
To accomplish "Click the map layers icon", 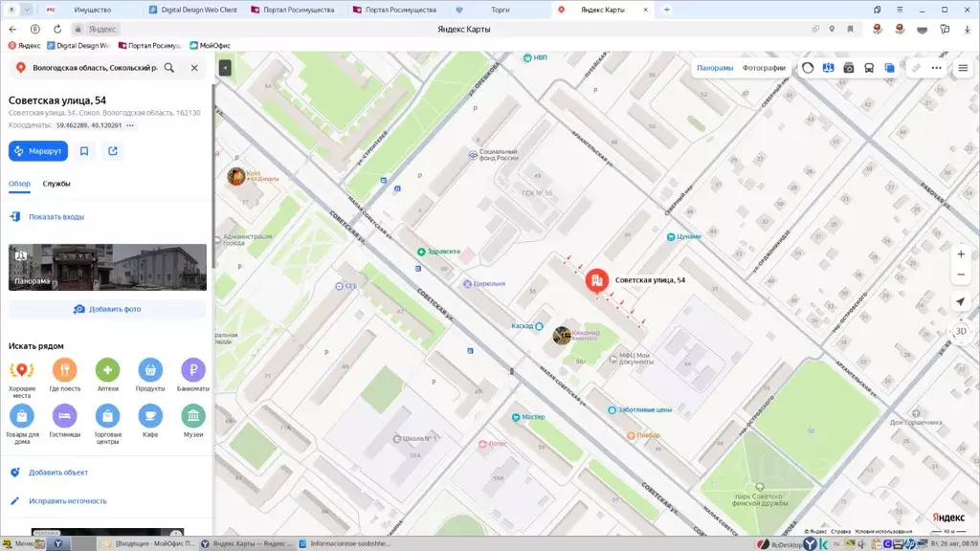I will tap(889, 68).
